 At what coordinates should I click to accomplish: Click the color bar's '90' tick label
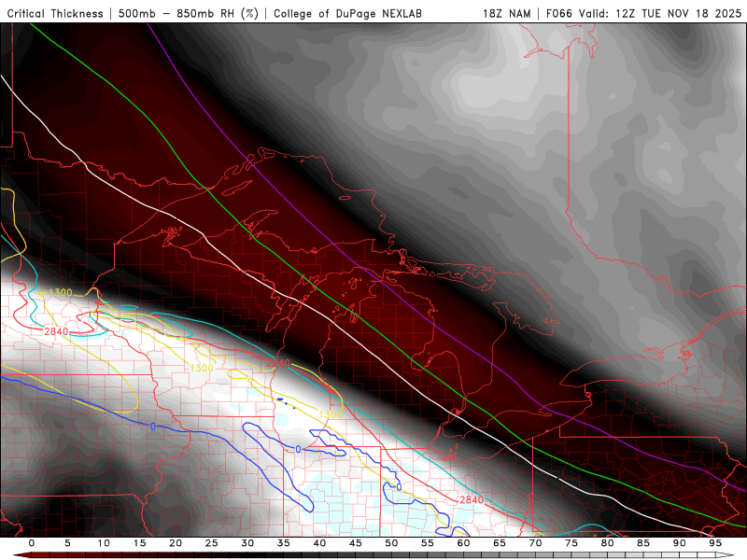pos(680,543)
